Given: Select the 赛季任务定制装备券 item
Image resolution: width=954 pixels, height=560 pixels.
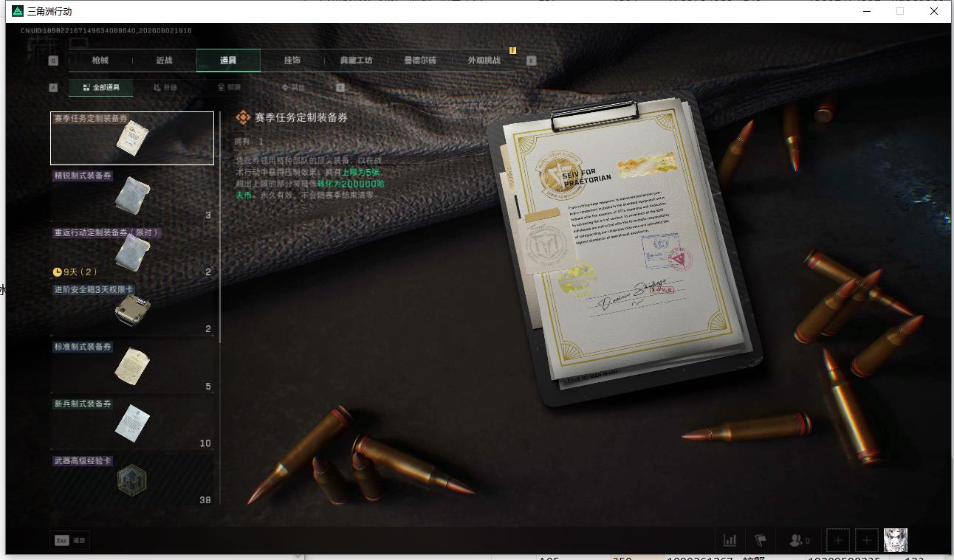Looking at the screenshot, I should pyautogui.click(x=132, y=138).
